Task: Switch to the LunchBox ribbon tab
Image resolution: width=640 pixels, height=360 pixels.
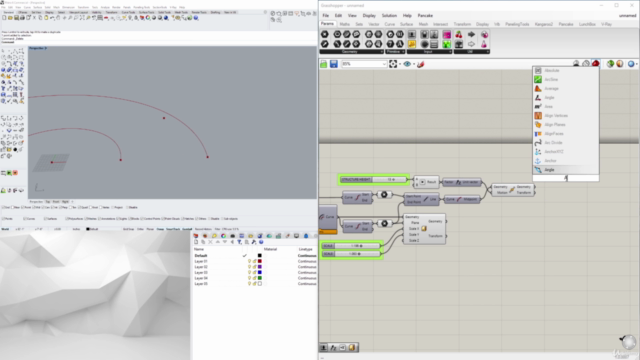Action: tap(587, 24)
